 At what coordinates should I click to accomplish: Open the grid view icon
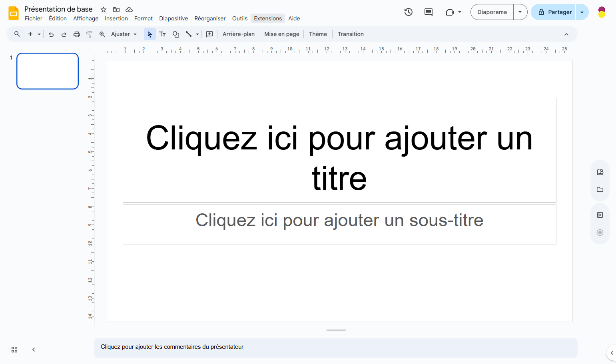coord(14,350)
